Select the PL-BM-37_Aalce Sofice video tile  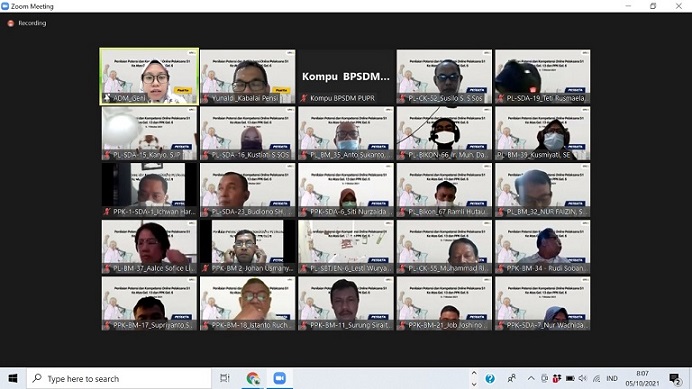pos(149,247)
